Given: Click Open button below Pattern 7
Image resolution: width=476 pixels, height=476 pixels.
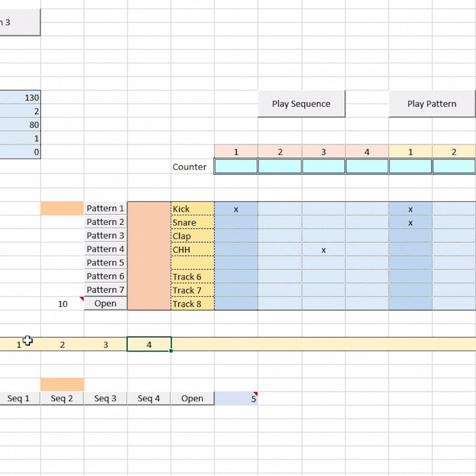Looking at the screenshot, I should 106,304.
